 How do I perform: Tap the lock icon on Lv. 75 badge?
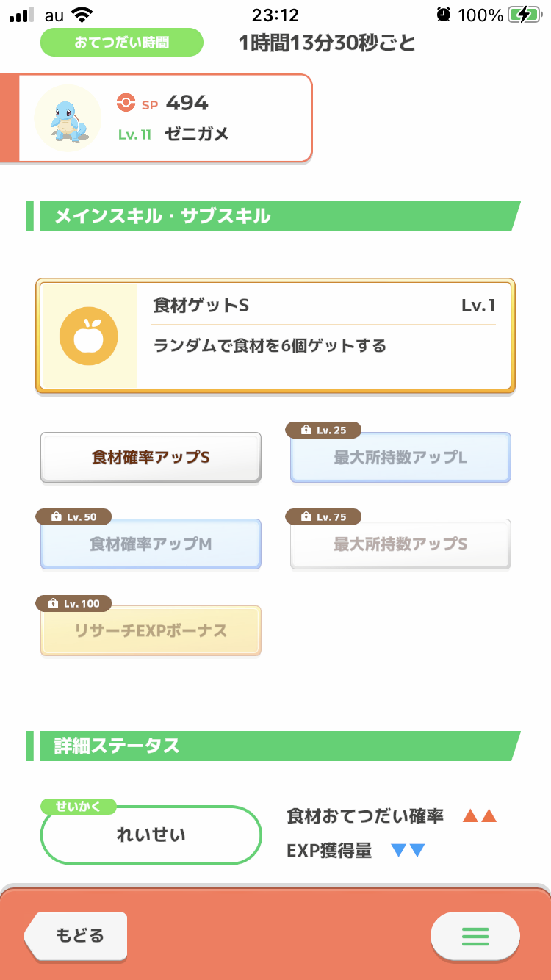tap(306, 517)
